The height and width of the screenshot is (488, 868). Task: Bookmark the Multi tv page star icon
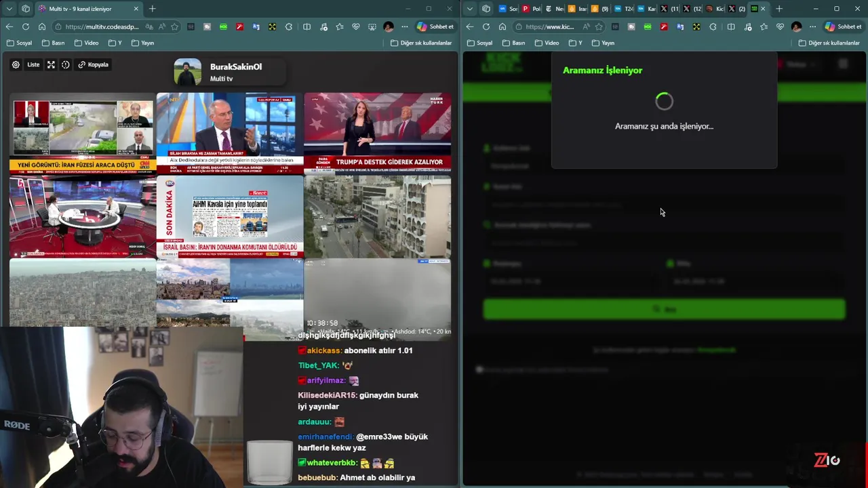pyautogui.click(x=175, y=26)
